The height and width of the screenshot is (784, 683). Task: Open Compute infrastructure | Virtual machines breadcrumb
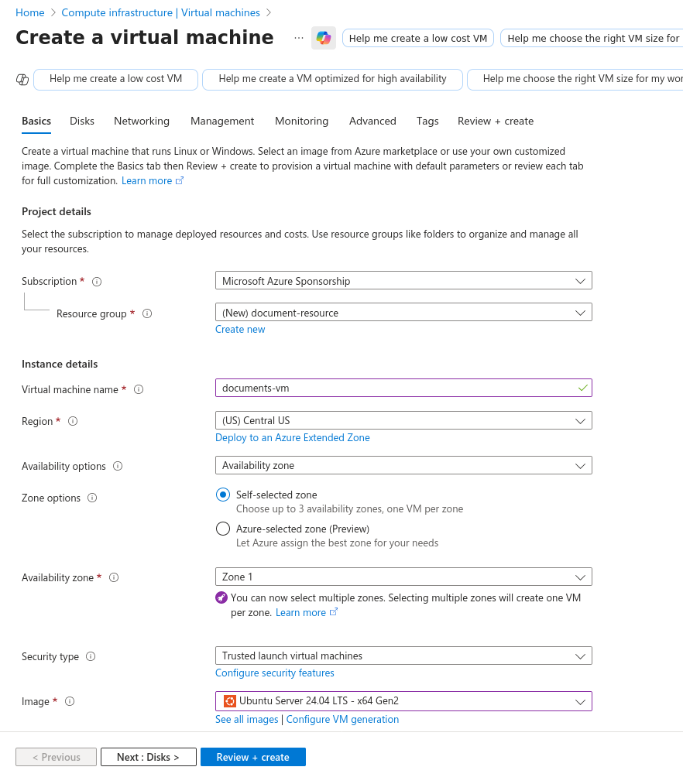pos(160,12)
